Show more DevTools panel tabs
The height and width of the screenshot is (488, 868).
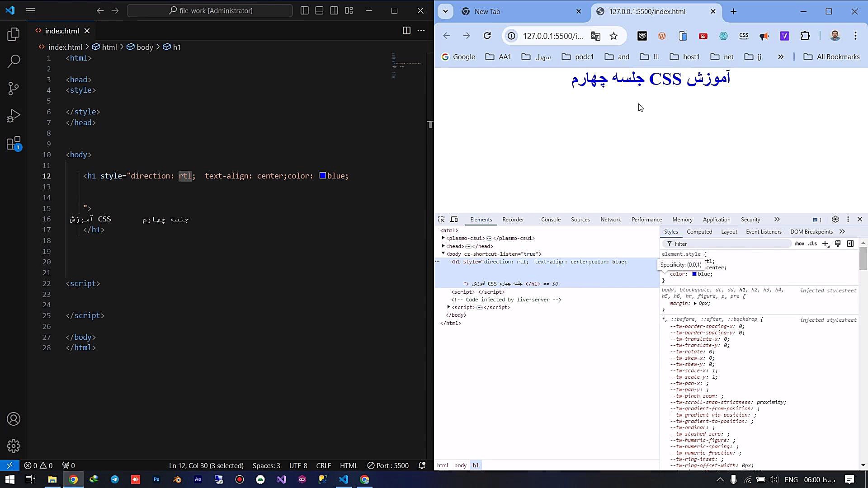(777, 220)
